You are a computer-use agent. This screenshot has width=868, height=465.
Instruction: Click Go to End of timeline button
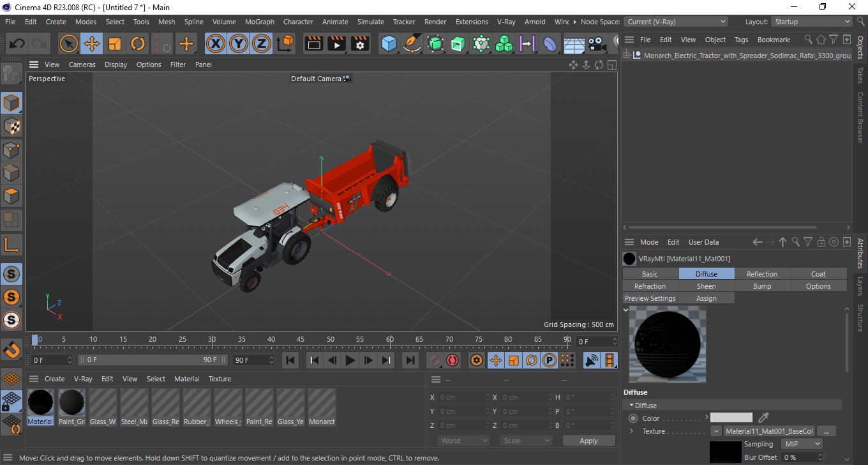410,360
